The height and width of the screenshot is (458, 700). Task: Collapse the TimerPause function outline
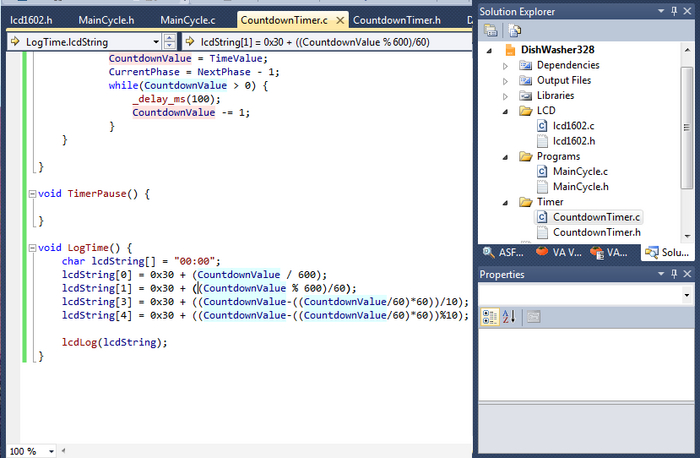(x=31, y=194)
